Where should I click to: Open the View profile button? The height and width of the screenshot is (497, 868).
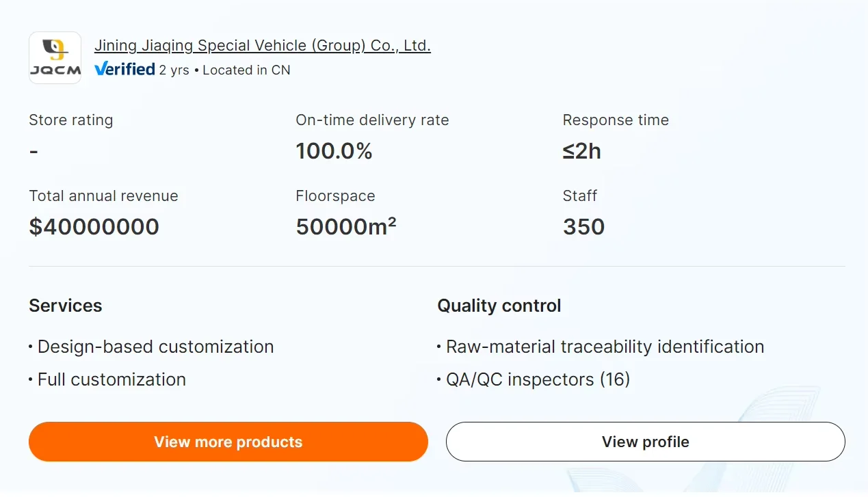(645, 442)
